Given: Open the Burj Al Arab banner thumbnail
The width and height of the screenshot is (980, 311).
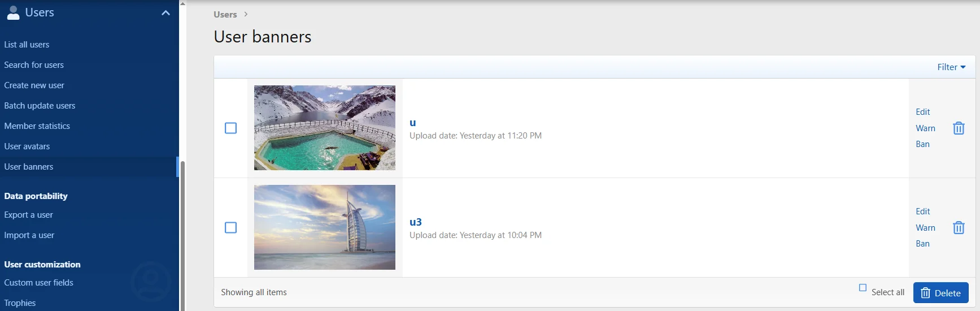Looking at the screenshot, I should [325, 227].
